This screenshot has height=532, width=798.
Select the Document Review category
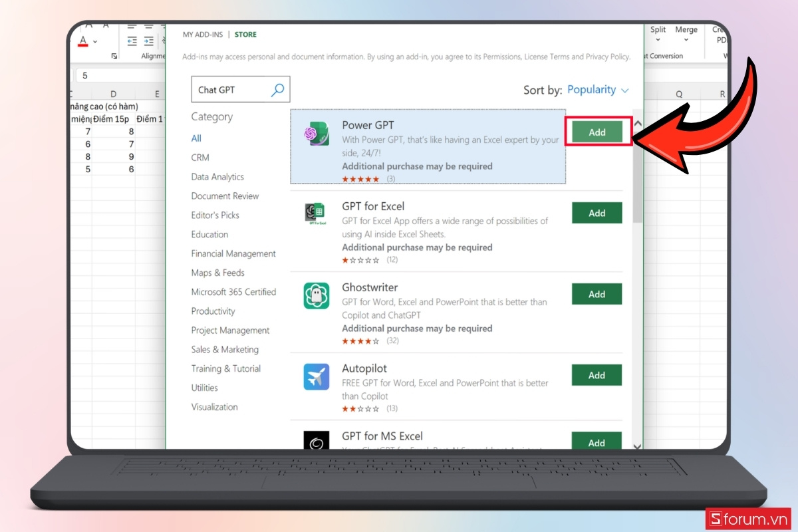tap(225, 196)
